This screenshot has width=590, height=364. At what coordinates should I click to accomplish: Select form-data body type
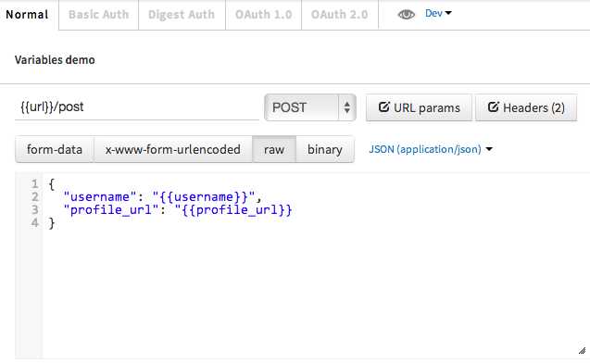click(55, 149)
